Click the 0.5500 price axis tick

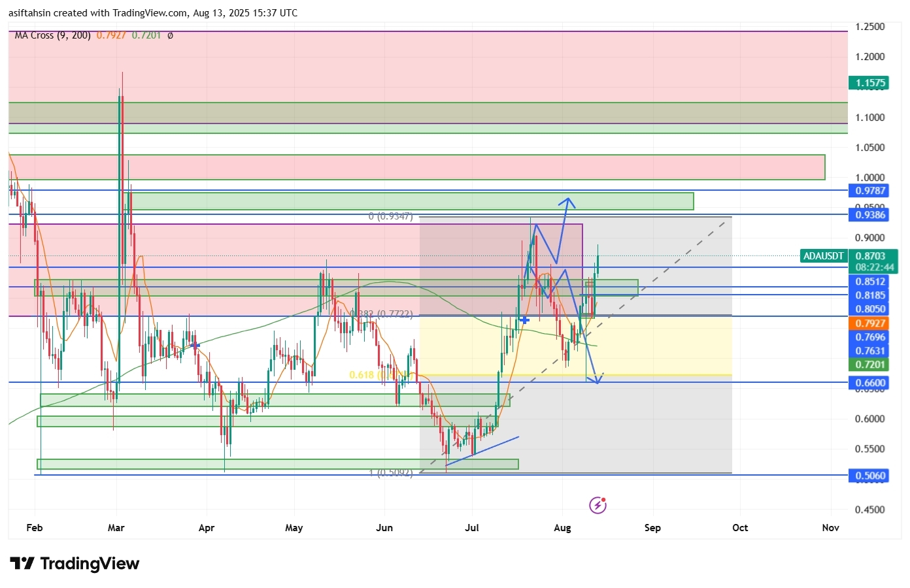click(870, 449)
